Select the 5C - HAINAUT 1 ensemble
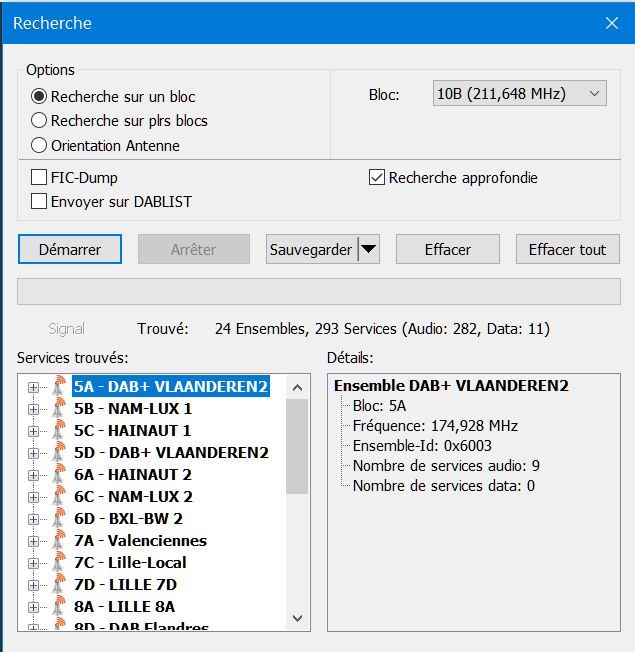This screenshot has width=635, height=652. coord(132,430)
